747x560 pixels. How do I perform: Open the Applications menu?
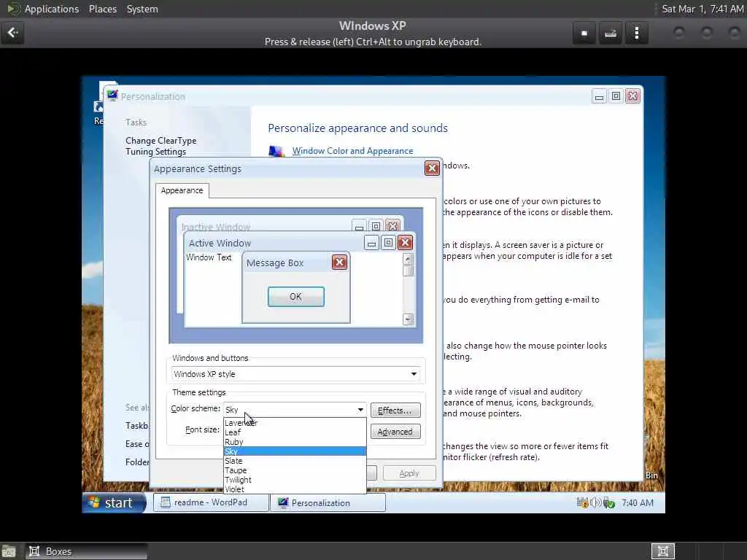[52, 9]
